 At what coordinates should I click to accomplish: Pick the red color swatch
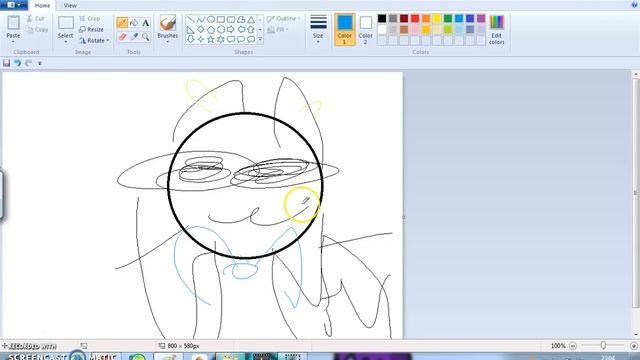(x=415, y=18)
